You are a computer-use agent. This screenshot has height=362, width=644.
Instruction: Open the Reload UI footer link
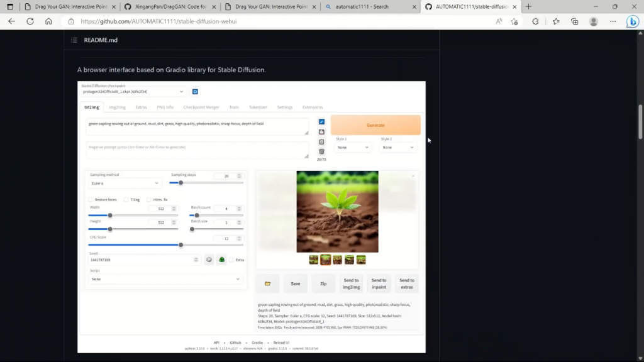[281, 343]
